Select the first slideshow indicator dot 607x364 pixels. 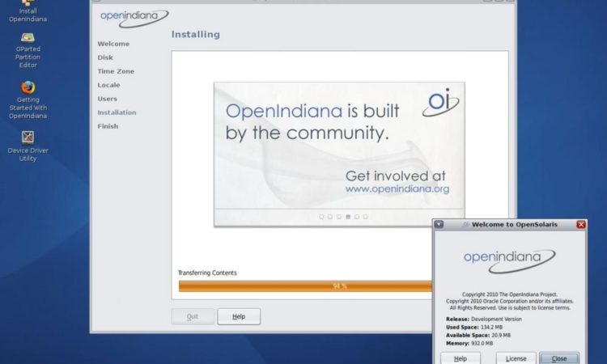tap(321, 217)
